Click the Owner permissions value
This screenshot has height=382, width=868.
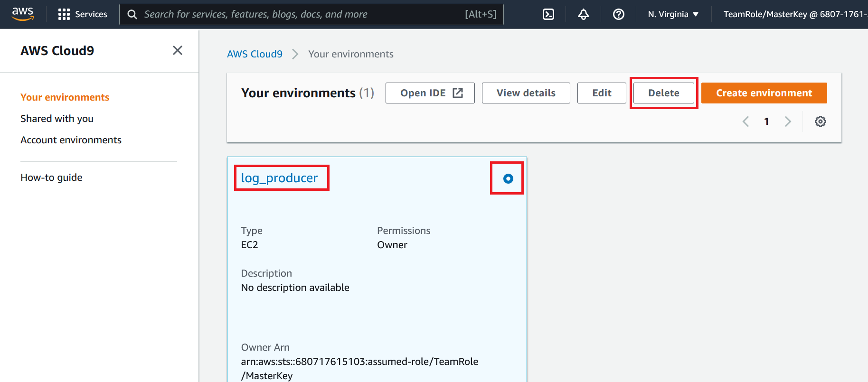(x=392, y=245)
